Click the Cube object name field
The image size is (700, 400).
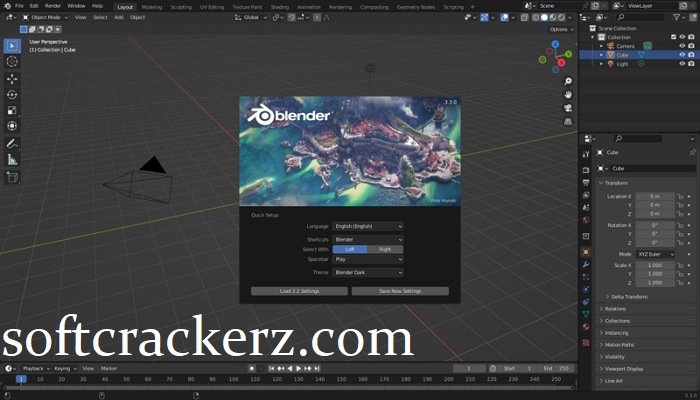pos(652,169)
